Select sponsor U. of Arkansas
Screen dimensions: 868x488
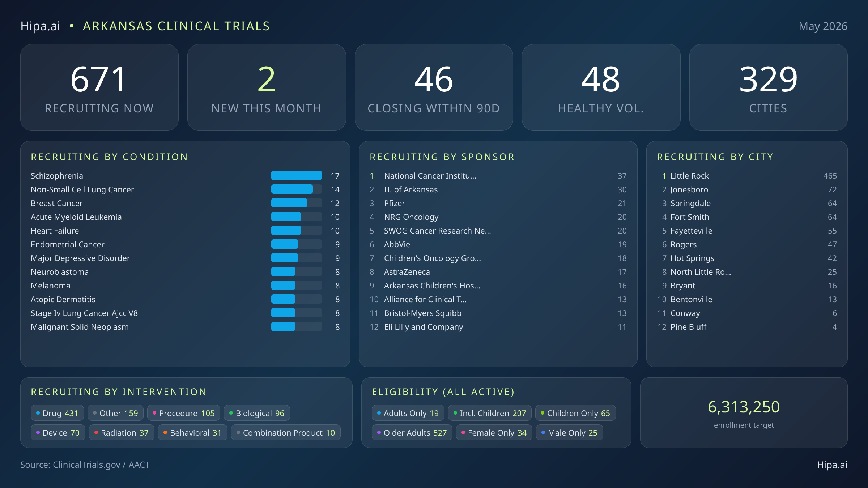point(498,189)
